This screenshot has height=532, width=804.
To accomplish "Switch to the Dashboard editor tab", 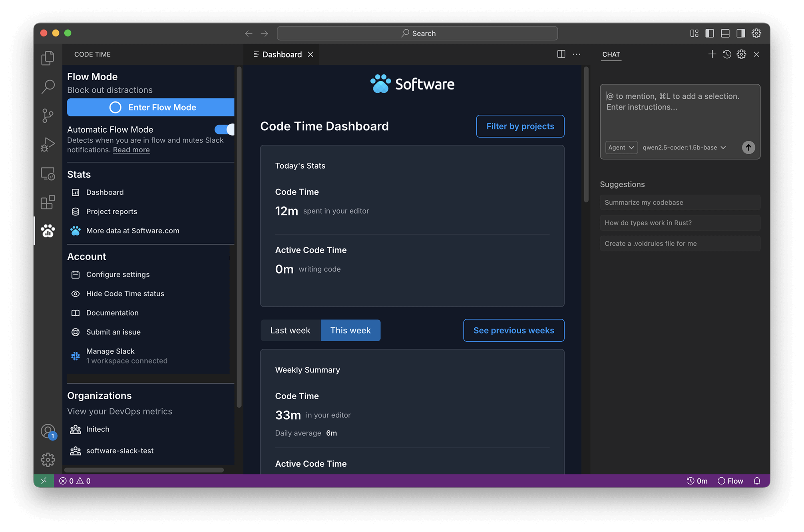I will (x=282, y=54).
